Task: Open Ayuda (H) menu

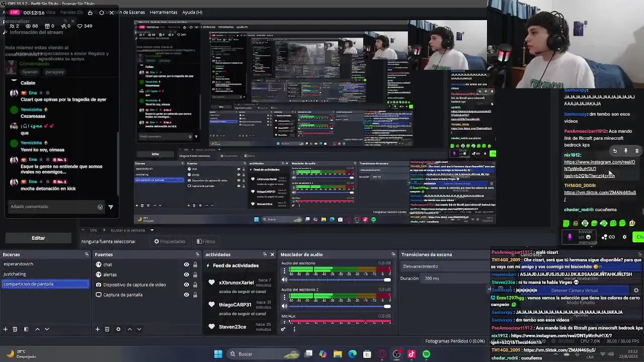Action: tap(192, 12)
